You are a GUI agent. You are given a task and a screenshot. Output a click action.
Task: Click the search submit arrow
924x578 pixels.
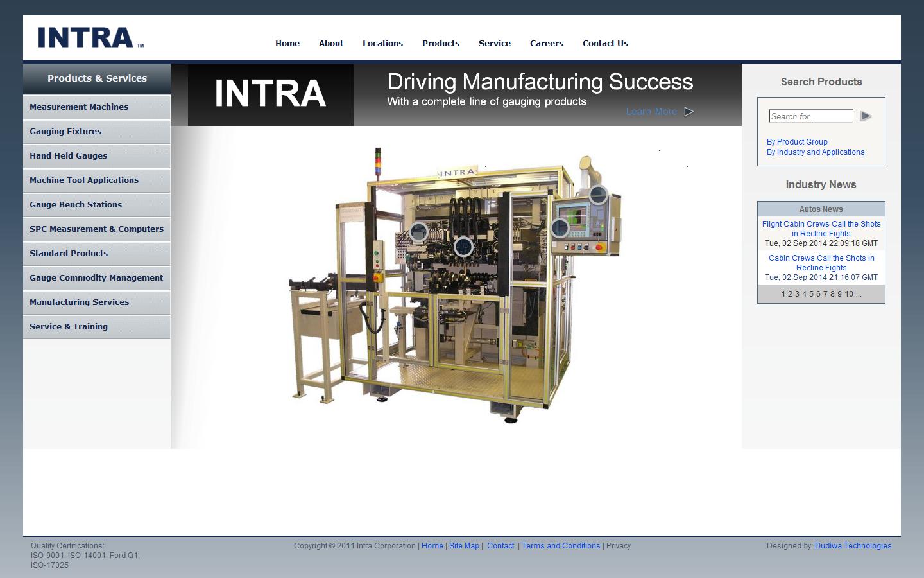pos(866,116)
